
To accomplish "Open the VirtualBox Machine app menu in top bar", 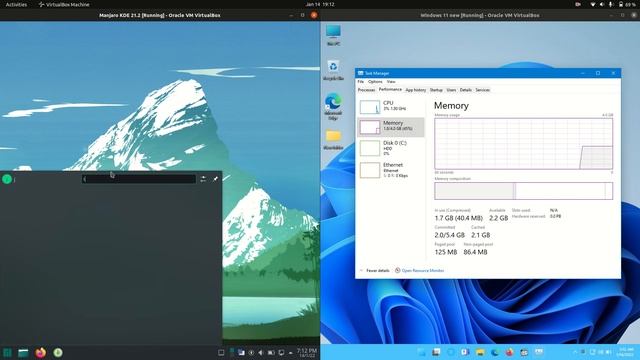I will pyautogui.click(x=64, y=4).
